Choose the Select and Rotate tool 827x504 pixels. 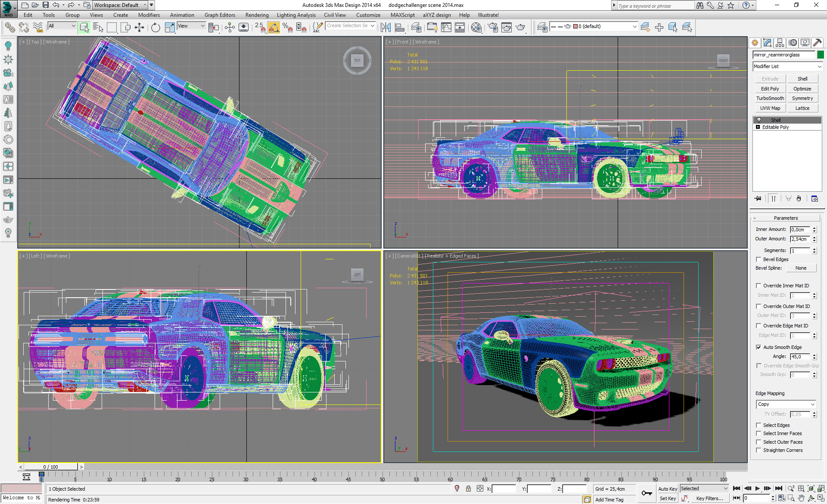pyautogui.click(x=155, y=27)
